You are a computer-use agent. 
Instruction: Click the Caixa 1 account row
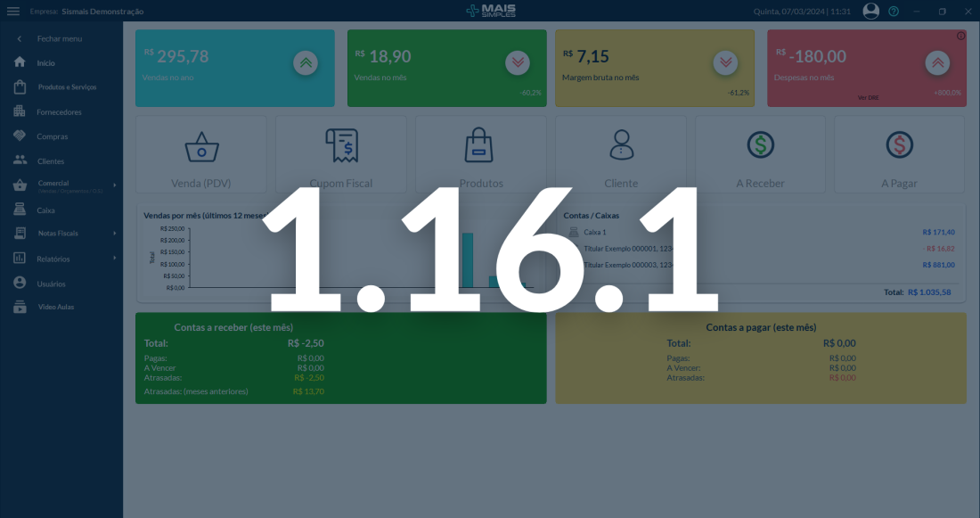761,232
